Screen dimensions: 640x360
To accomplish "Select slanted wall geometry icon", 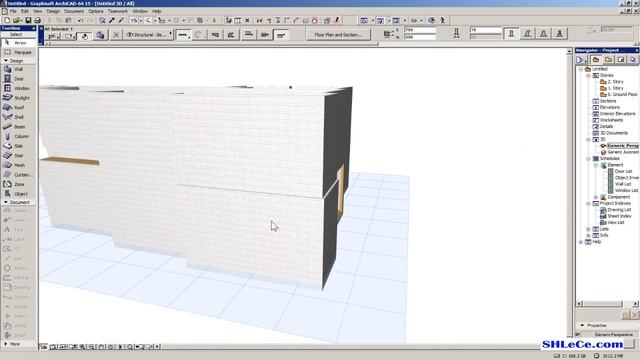I will [x=527, y=34].
